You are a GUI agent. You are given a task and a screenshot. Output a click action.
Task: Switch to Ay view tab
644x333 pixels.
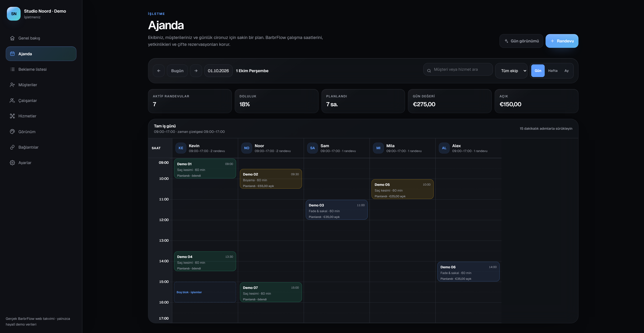point(566,71)
